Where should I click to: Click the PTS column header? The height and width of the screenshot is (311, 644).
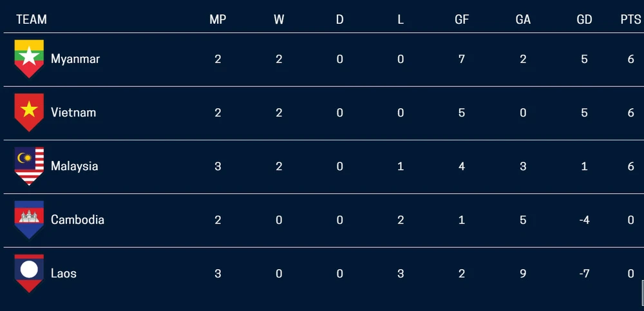tap(630, 19)
